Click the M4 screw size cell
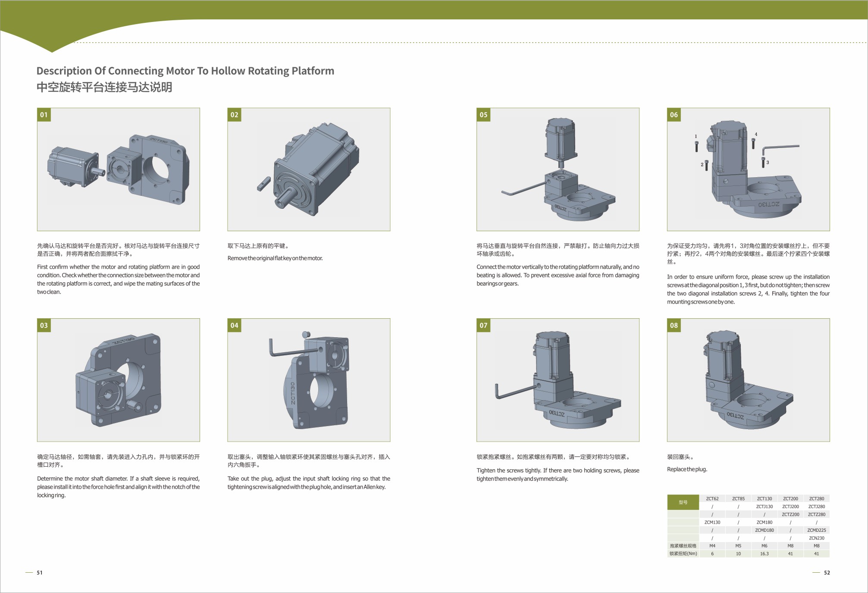Image resolution: width=868 pixels, height=593 pixels. point(712,546)
